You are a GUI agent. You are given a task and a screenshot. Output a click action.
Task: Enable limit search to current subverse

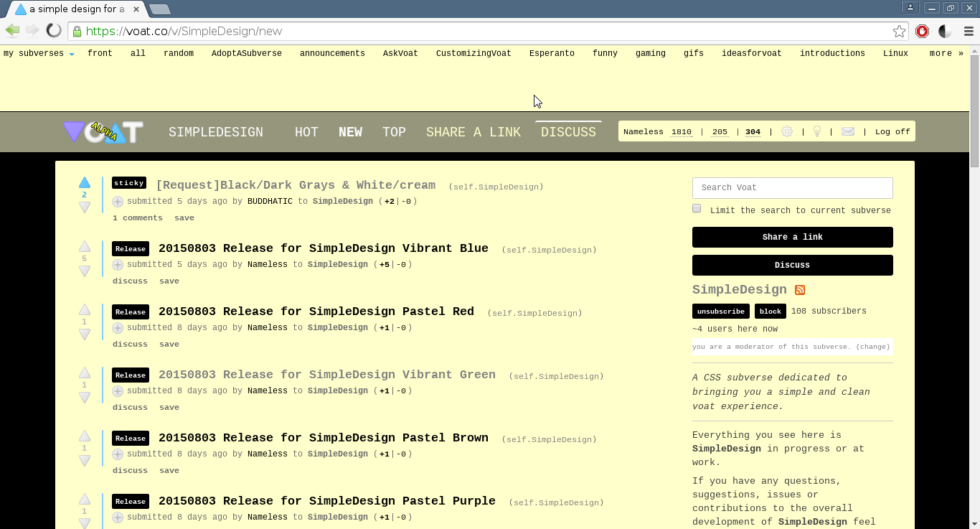point(697,209)
